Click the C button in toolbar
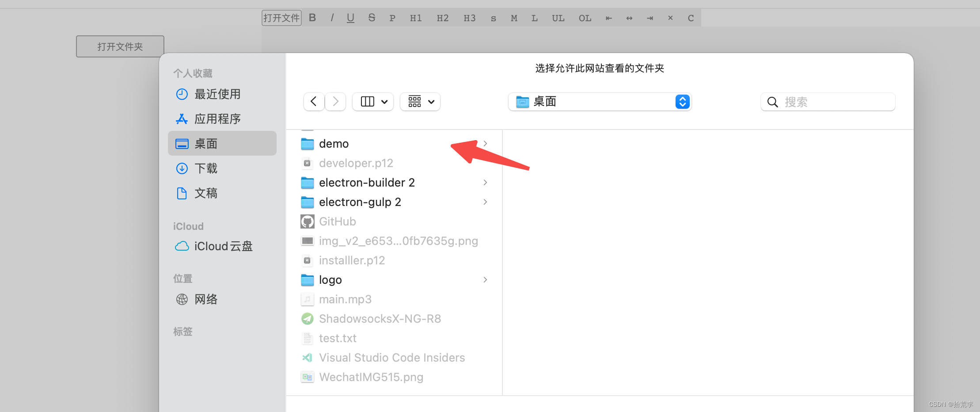980x412 pixels. click(691, 18)
